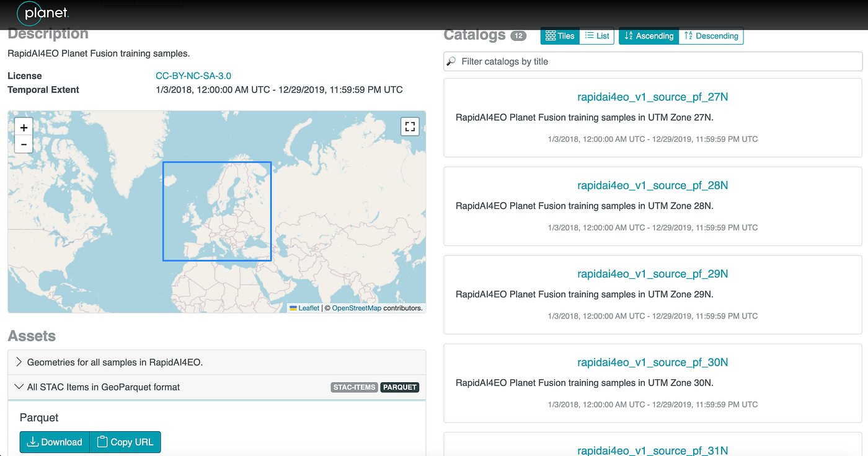The width and height of the screenshot is (868, 456).
Task: Click the UTM Zone 27N description text
Action: [x=584, y=118]
